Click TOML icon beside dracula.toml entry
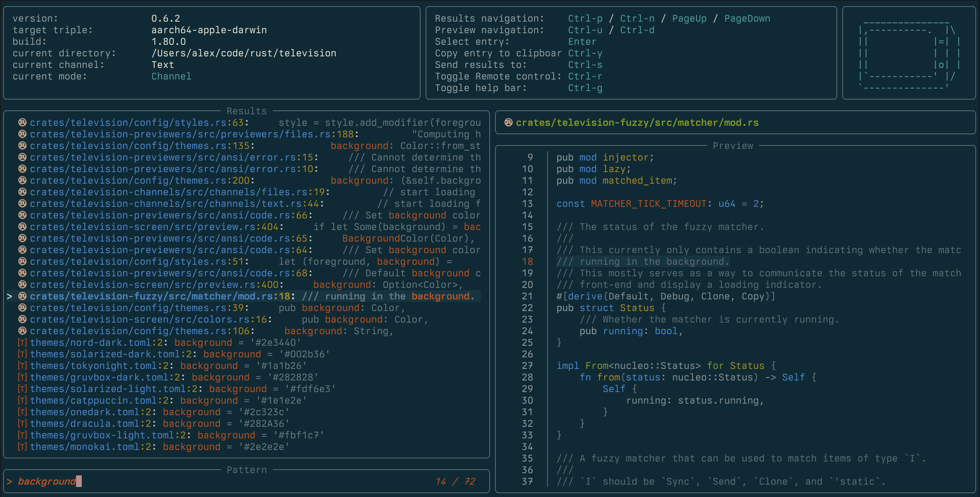This screenshot has height=497, width=980. coord(22,424)
